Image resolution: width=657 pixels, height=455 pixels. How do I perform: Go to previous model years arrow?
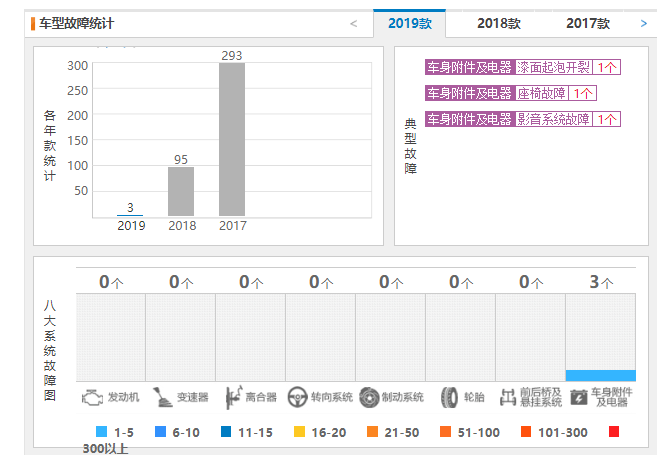click(354, 23)
